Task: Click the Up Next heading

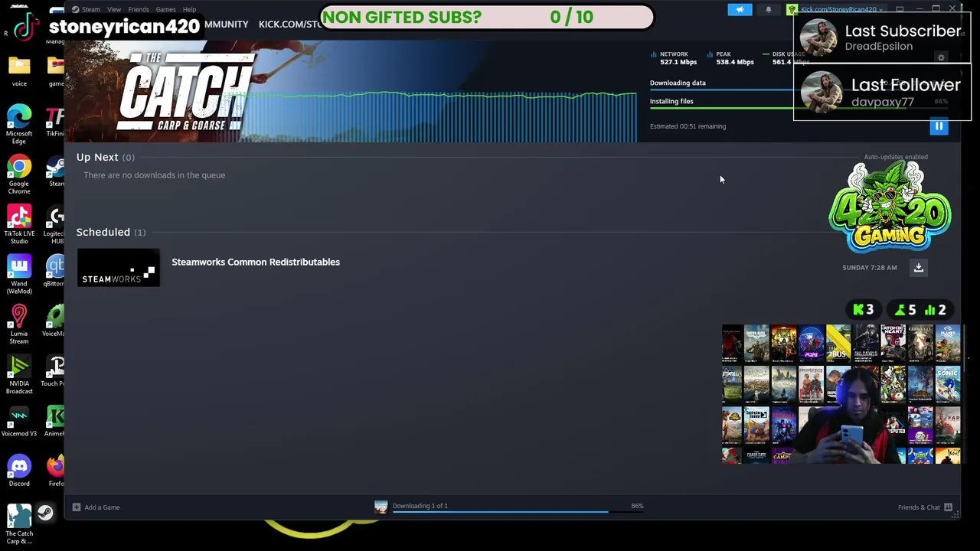Action: [x=97, y=157]
